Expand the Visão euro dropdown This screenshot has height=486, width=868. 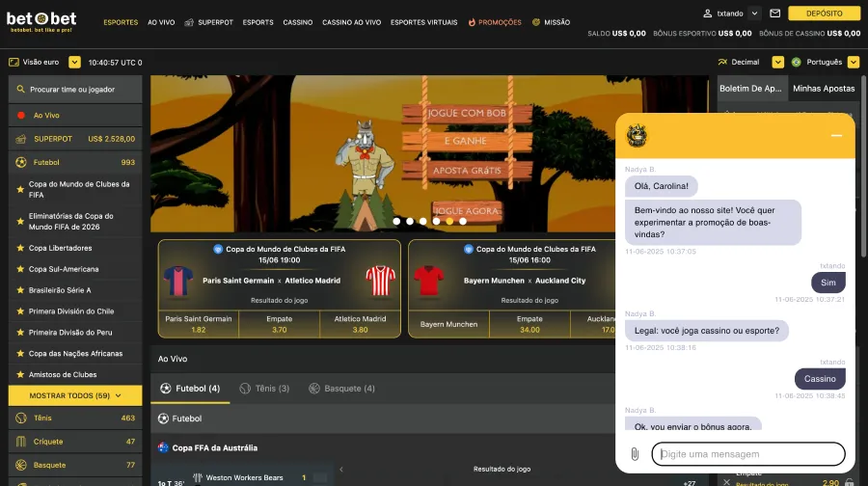tap(74, 62)
